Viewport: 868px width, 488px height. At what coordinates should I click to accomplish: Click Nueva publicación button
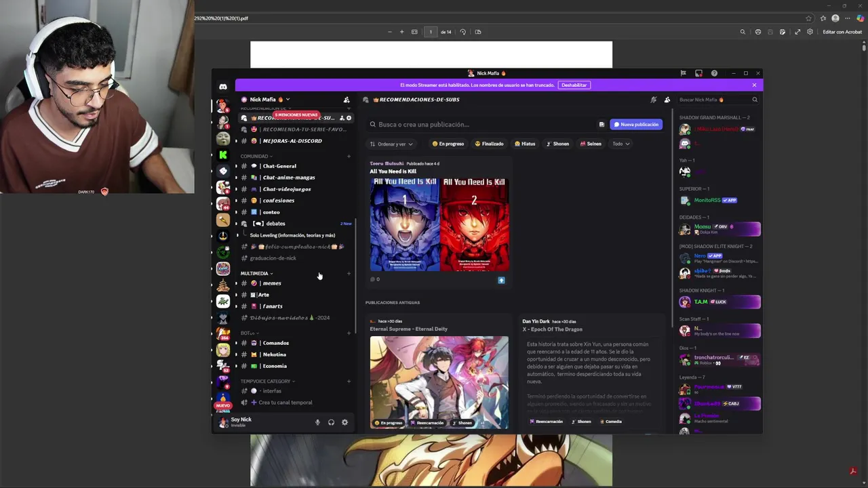tap(636, 125)
